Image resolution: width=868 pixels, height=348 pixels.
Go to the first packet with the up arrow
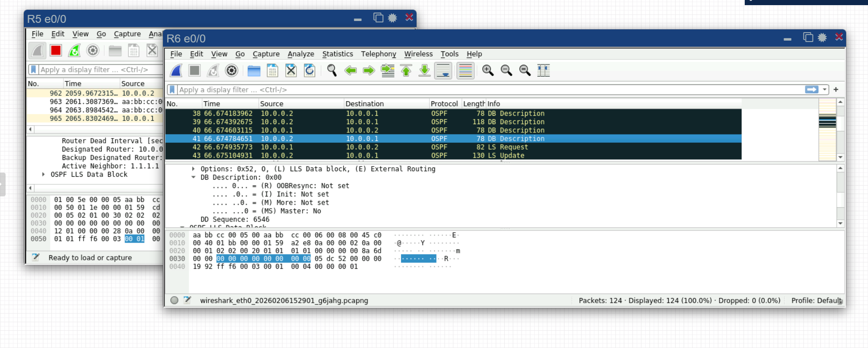pos(406,70)
